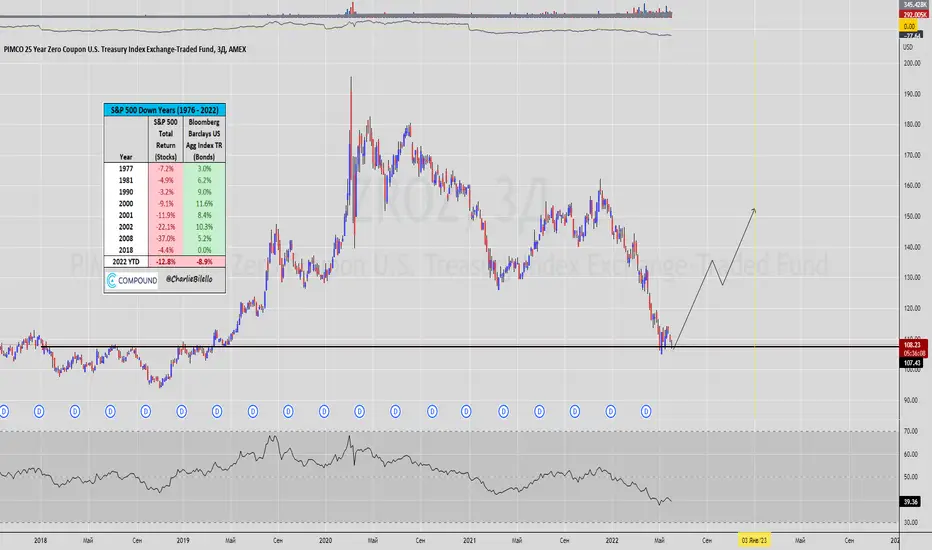This screenshot has height=550, width=932.
Task: Click the 2019 label on the time axis
Action: coord(183,540)
